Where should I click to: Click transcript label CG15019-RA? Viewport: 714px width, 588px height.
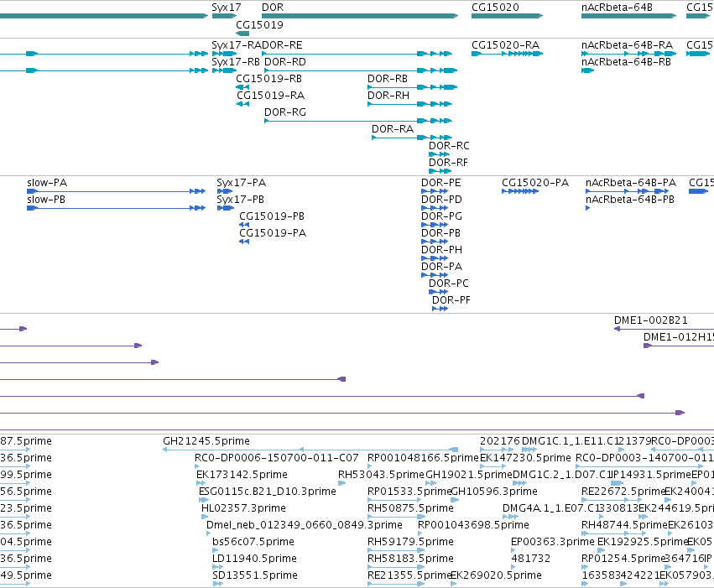point(270,96)
